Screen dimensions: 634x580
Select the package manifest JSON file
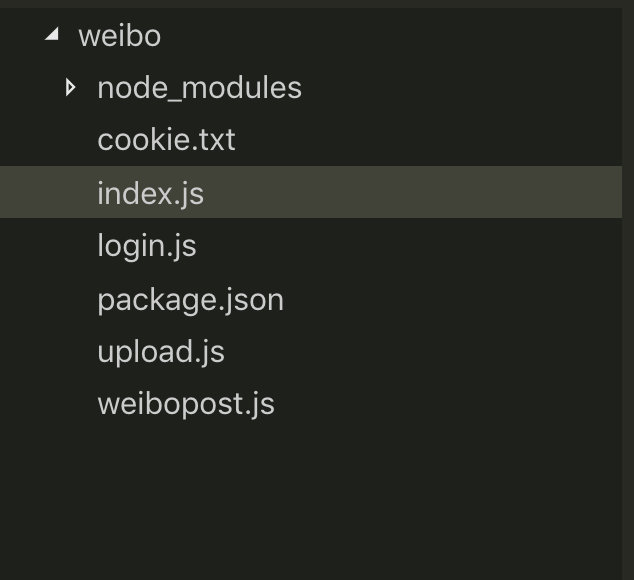(x=190, y=299)
